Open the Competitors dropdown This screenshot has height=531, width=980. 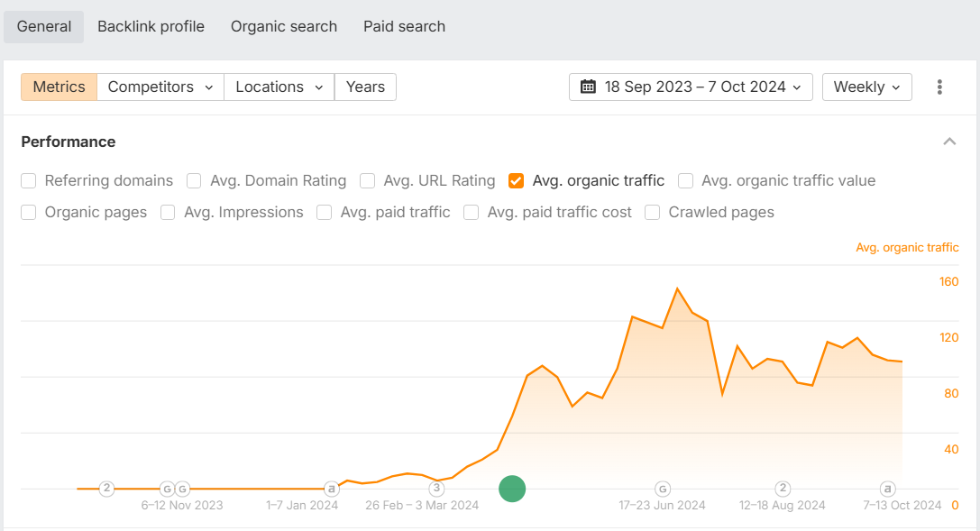pos(160,87)
